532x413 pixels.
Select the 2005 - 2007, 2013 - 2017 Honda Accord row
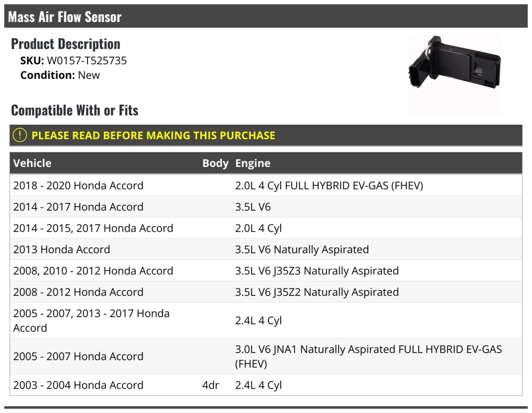pyautogui.click(x=266, y=320)
